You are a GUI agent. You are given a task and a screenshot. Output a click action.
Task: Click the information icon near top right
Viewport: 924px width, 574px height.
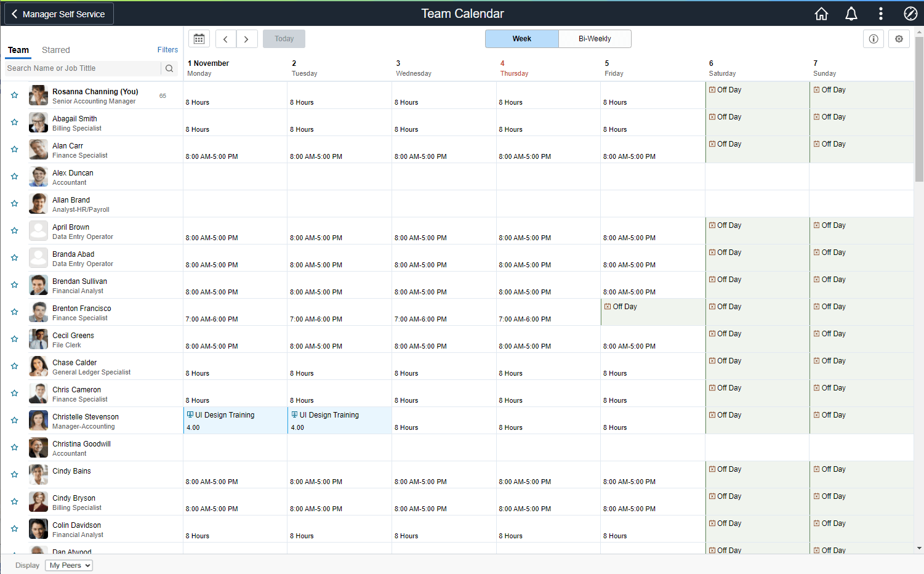[x=874, y=38]
